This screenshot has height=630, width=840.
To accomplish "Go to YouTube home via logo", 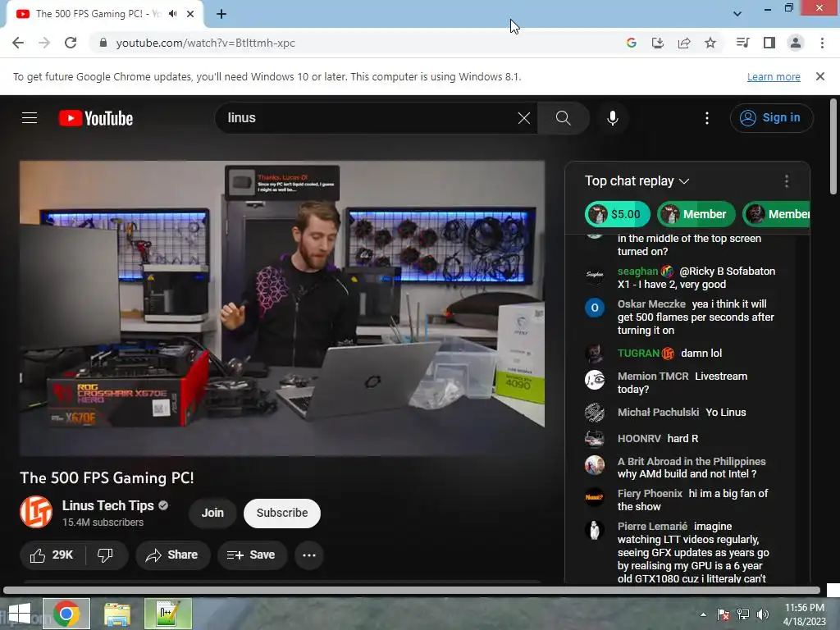I will [x=96, y=118].
